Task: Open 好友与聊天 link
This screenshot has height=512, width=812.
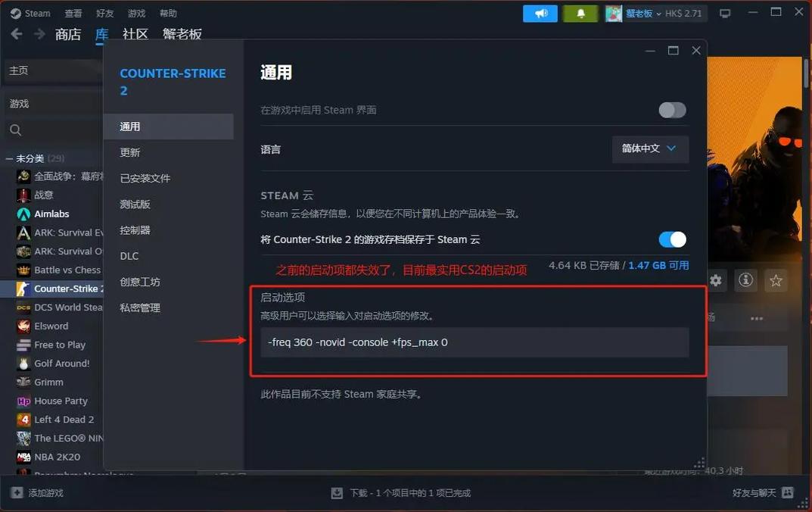Action: point(754,493)
